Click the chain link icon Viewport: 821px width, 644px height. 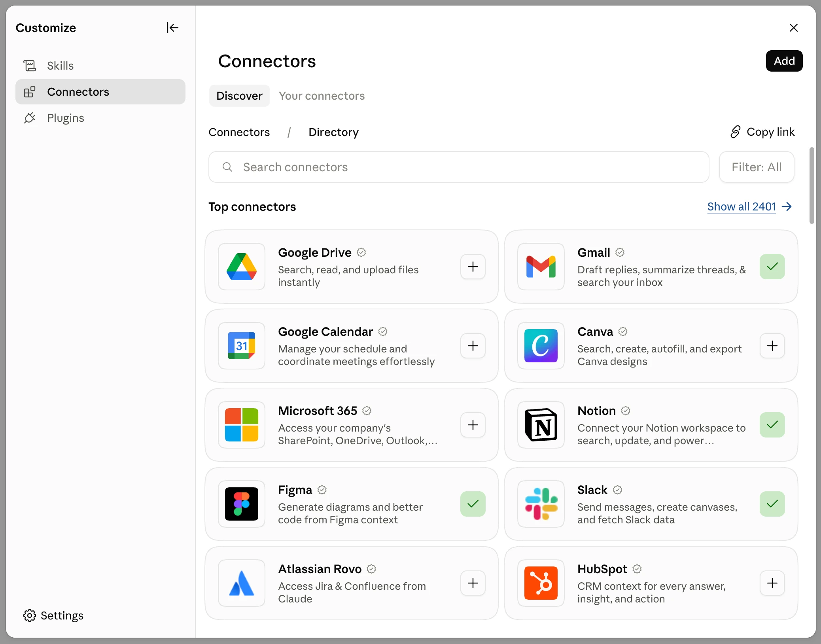pos(735,132)
